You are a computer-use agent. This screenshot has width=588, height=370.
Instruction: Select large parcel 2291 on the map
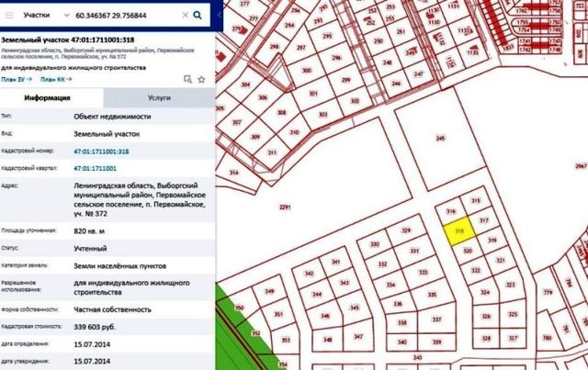pos(285,207)
